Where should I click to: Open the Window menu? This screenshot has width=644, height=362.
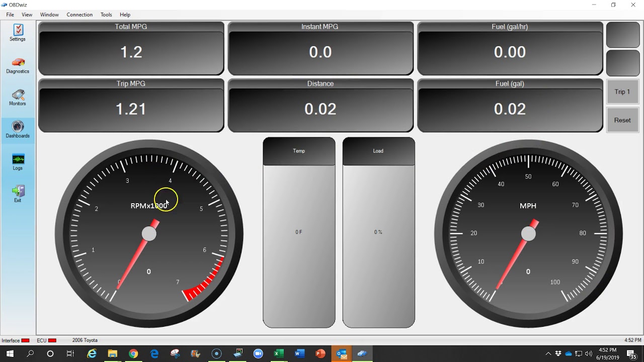49,15
